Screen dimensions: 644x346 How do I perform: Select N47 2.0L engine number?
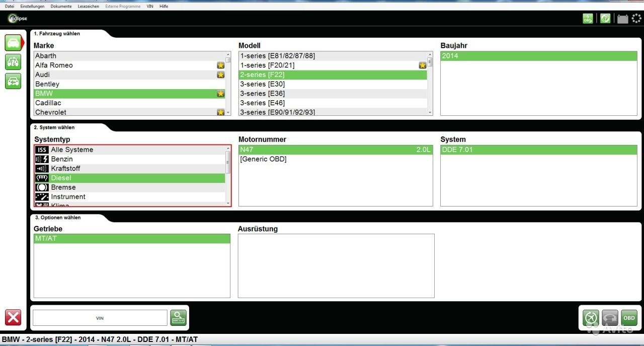tap(336, 150)
